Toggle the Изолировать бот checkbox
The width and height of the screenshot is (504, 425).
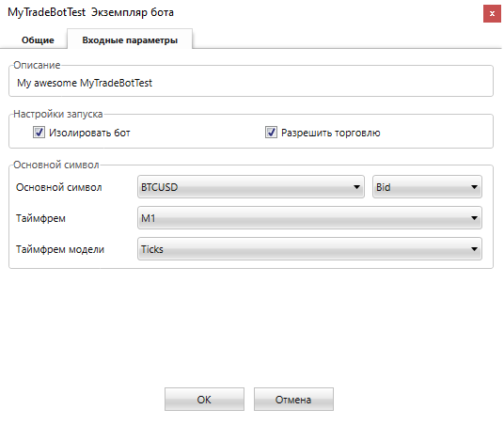(39, 133)
